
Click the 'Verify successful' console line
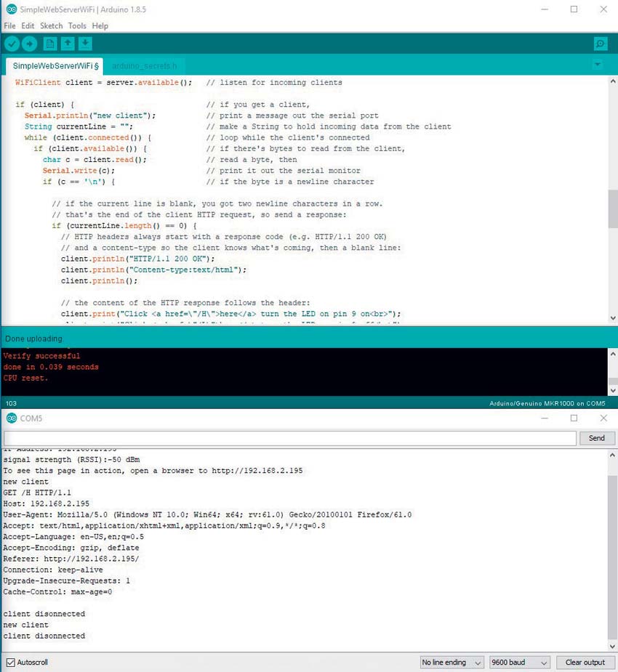click(41, 356)
